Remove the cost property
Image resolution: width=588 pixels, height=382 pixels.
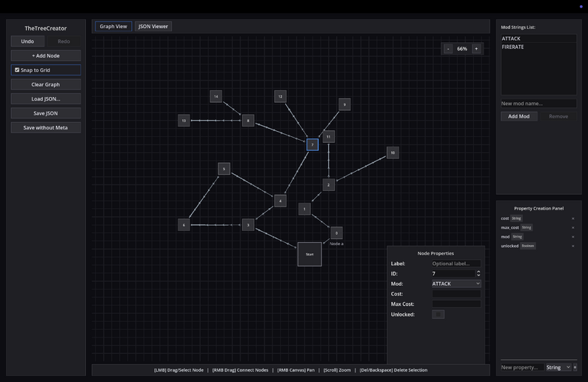tap(572, 218)
